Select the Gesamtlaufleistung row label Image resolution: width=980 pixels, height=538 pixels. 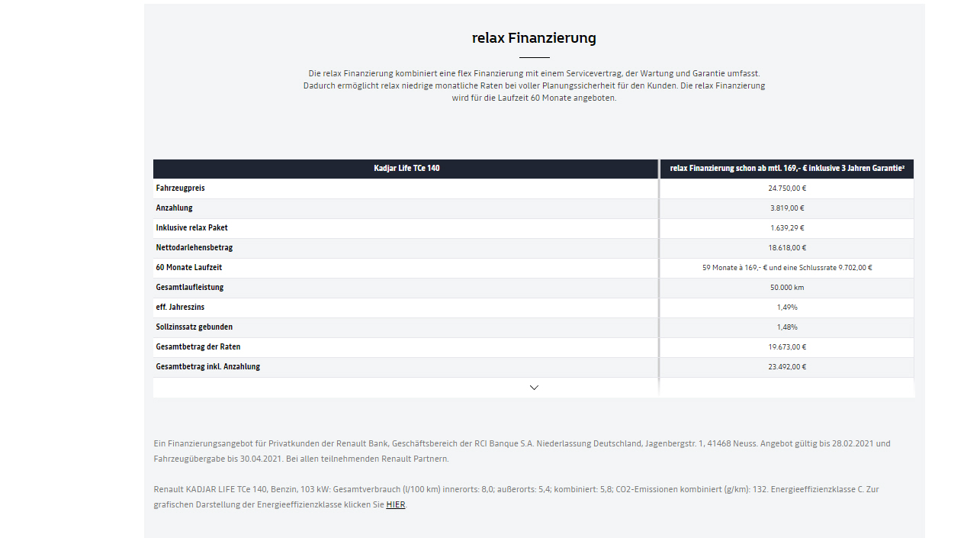tap(190, 288)
